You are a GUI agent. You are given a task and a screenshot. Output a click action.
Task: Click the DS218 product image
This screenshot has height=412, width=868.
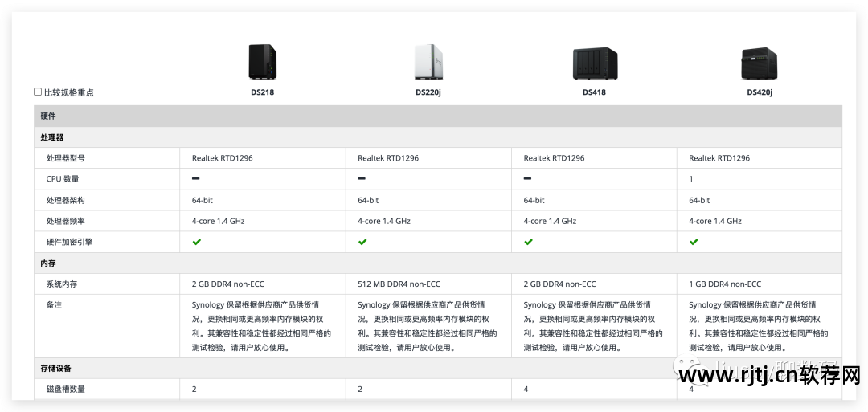pyautogui.click(x=262, y=62)
